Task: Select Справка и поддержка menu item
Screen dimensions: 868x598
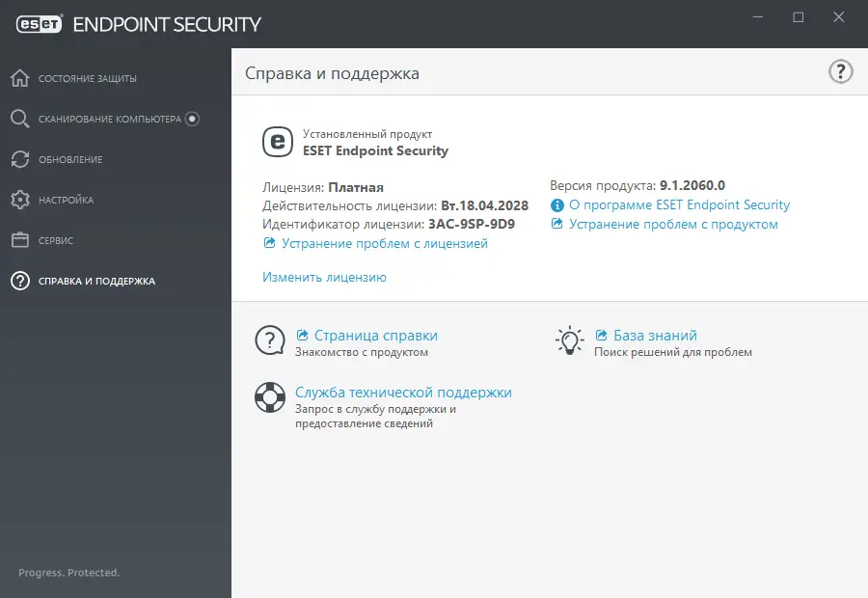Action: click(x=96, y=282)
